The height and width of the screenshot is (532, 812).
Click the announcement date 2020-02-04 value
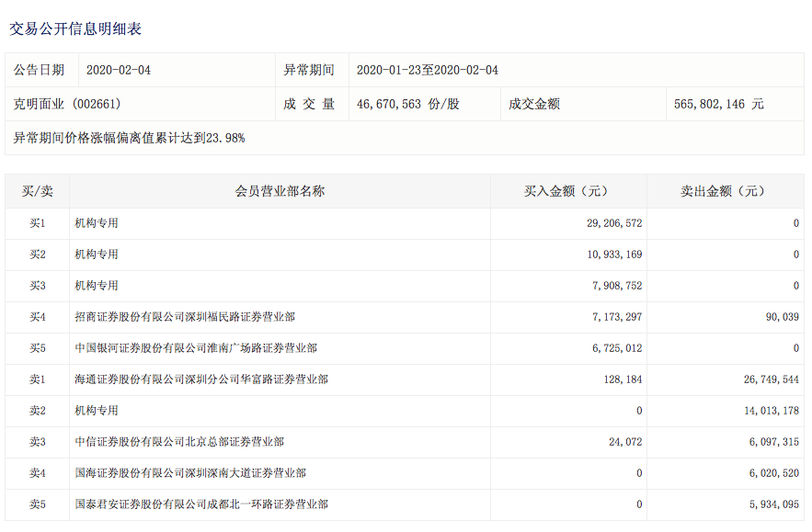click(x=119, y=71)
